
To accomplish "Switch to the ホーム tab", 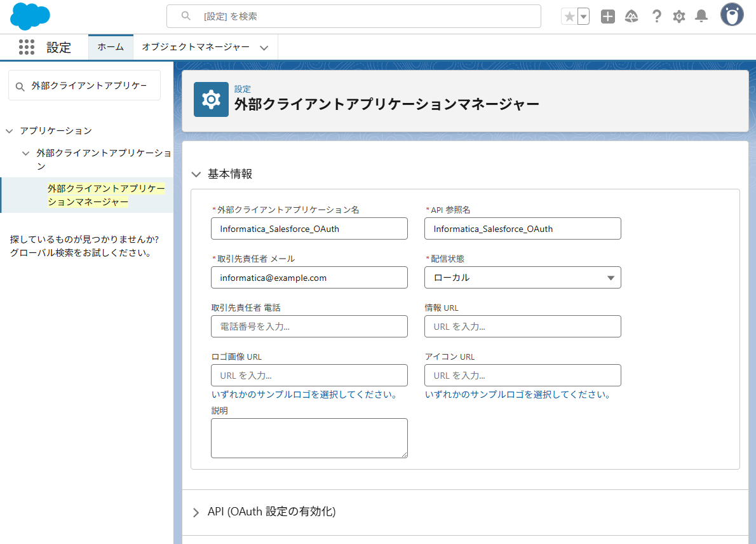I will tap(111, 47).
